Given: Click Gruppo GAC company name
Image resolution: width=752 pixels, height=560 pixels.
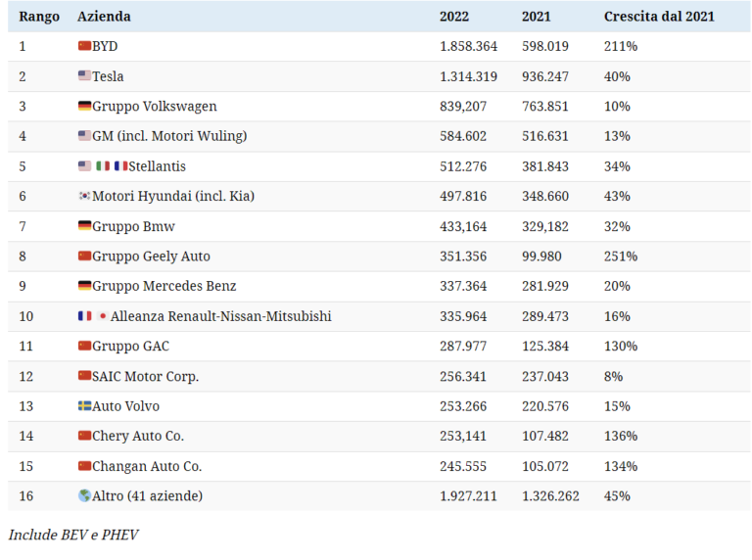Looking at the screenshot, I should [x=130, y=347].
